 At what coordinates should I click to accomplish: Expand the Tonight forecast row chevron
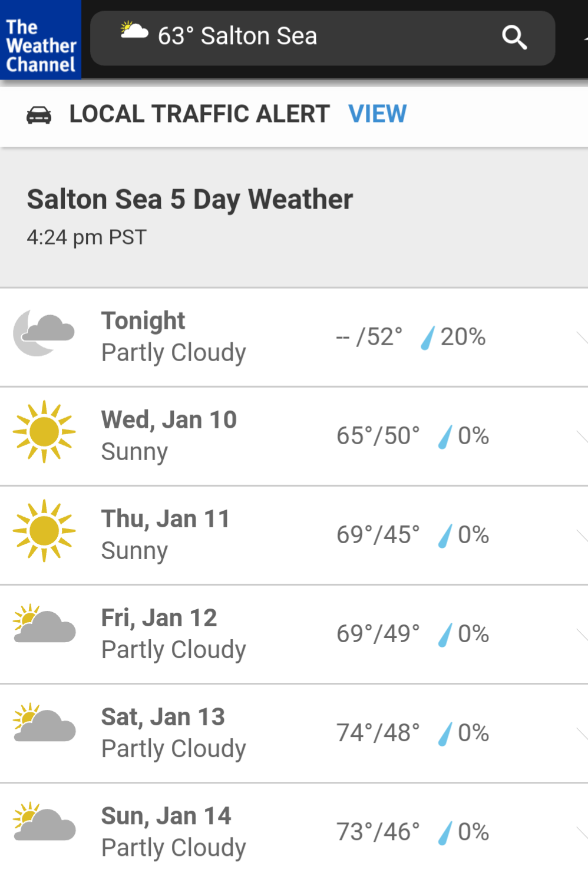[582, 338]
